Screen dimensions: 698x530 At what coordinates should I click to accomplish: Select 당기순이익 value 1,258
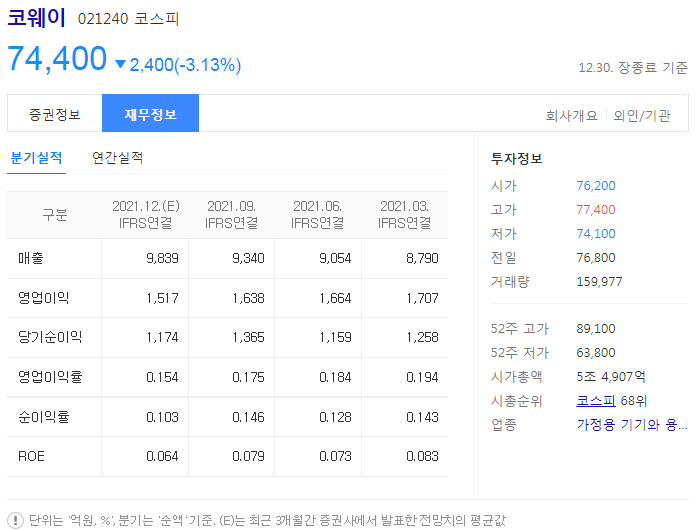(422, 337)
